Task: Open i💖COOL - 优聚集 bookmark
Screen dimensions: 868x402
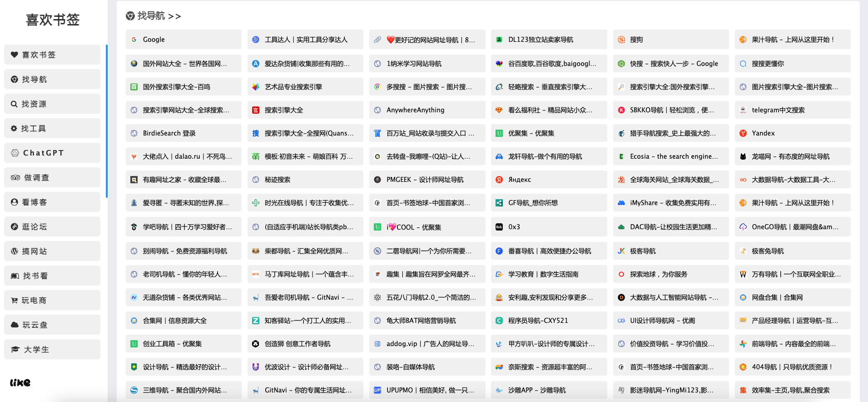Action: point(427,227)
